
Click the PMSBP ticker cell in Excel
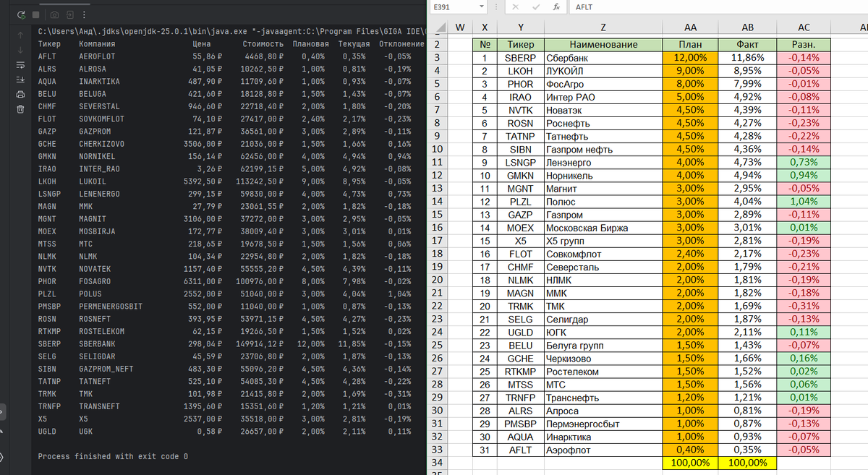[521, 424]
